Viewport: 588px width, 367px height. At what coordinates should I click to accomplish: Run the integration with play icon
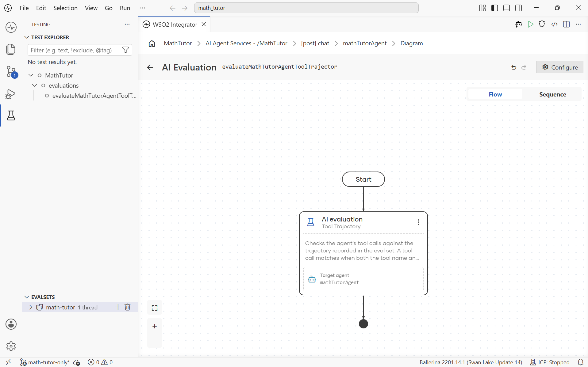pyautogui.click(x=530, y=24)
